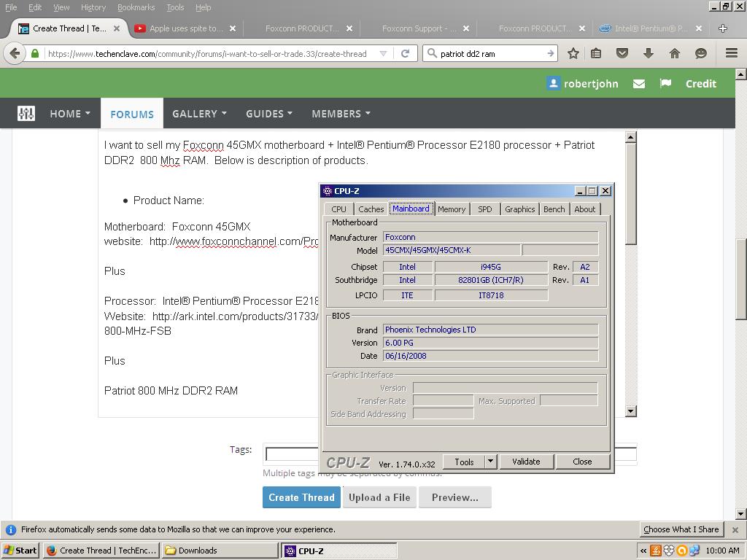Open the Tools menu in Firefox
Image resolution: width=747 pixels, height=560 pixels.
[175, 7]
